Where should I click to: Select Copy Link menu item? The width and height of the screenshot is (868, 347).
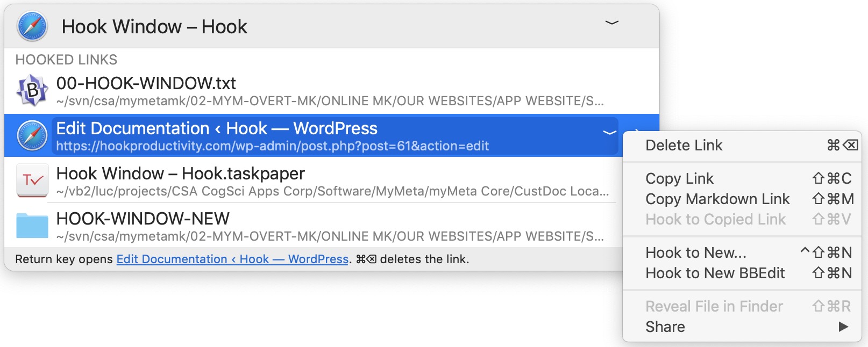(679, 178)
